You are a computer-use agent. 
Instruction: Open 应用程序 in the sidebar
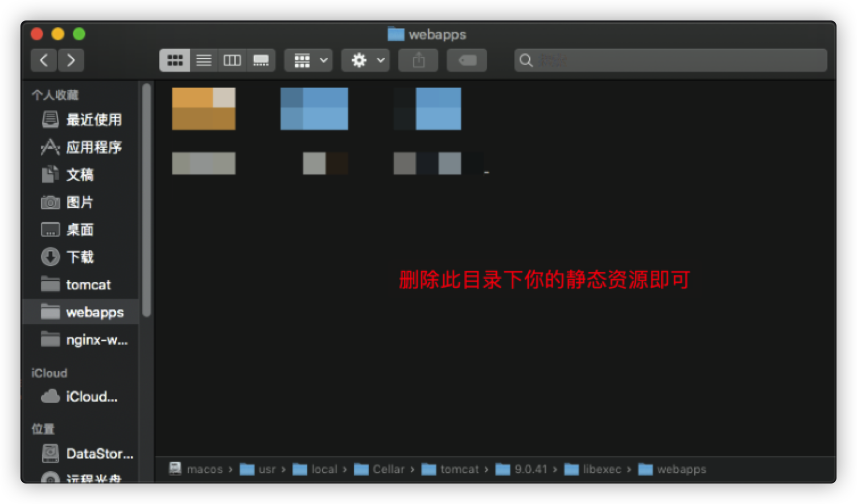pyautogui.click(x=81, y=147)
